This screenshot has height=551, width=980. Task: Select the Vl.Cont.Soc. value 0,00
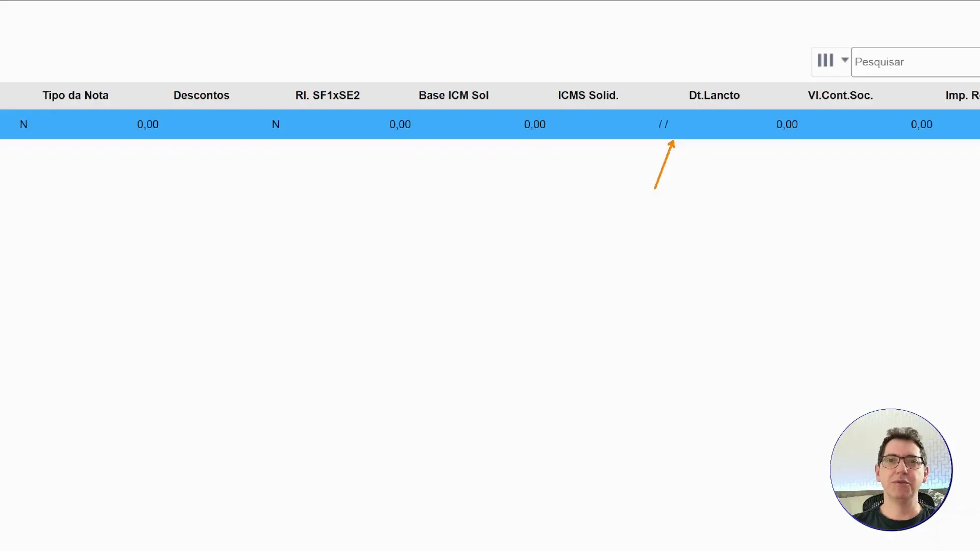[787, 124]
